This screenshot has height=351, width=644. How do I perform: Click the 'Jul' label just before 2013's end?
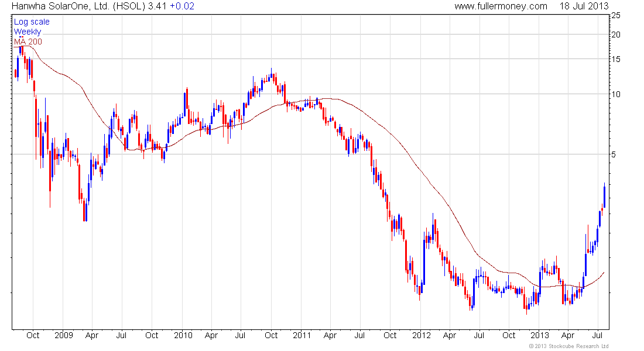[x=598, y=335]
